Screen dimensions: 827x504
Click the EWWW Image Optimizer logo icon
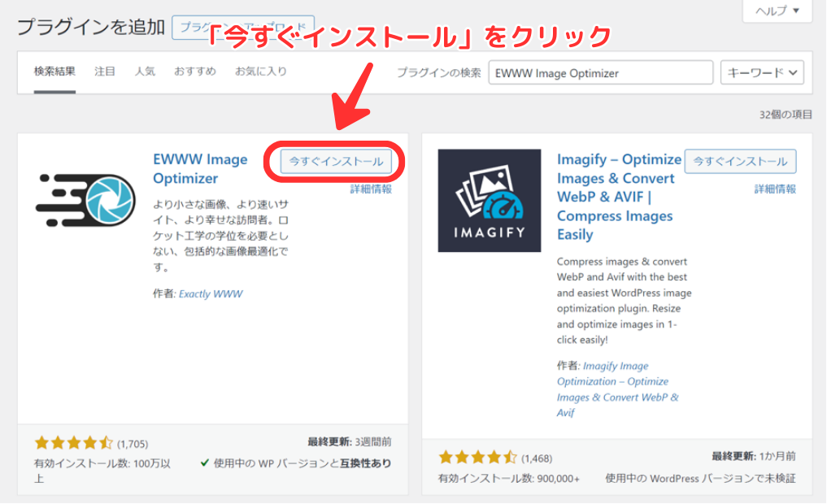[x=85, y=200]
